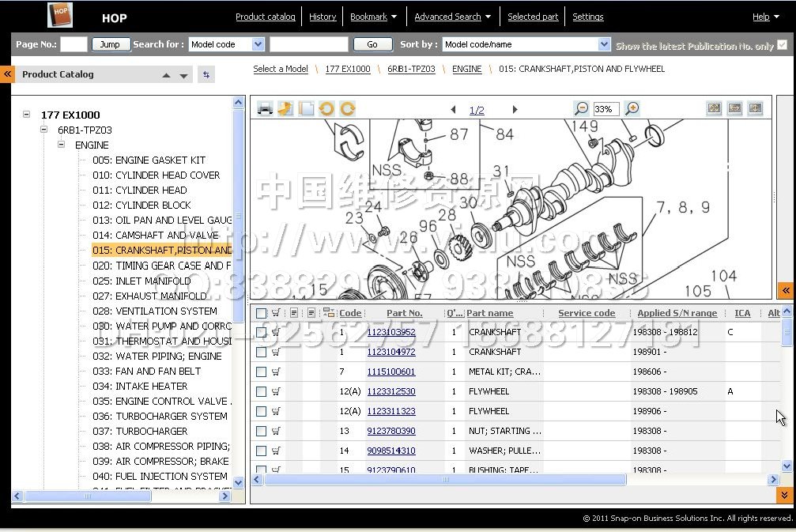Screen dimensions: 796x532
Task: Zoom in on the diagram
Action: click(632, 109)
